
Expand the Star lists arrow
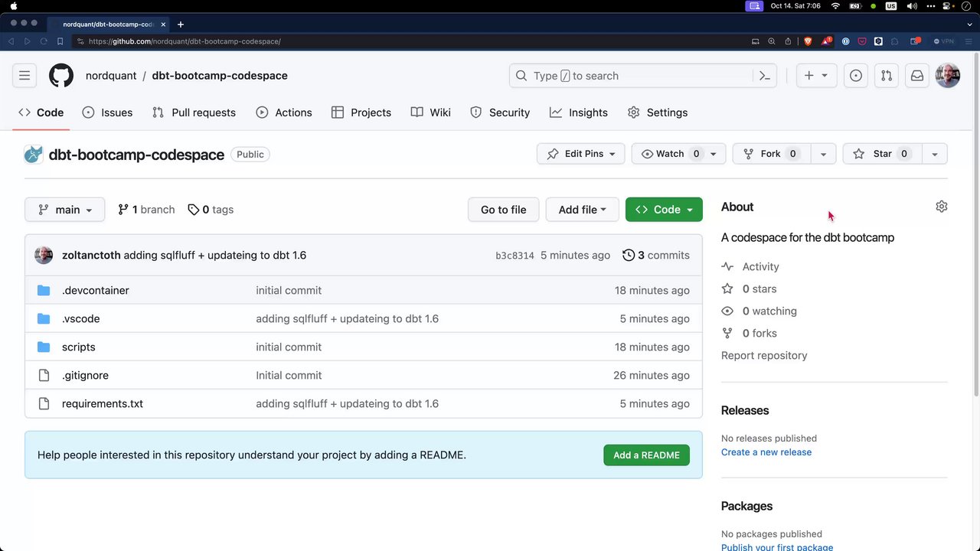click(x=935, y=154)
